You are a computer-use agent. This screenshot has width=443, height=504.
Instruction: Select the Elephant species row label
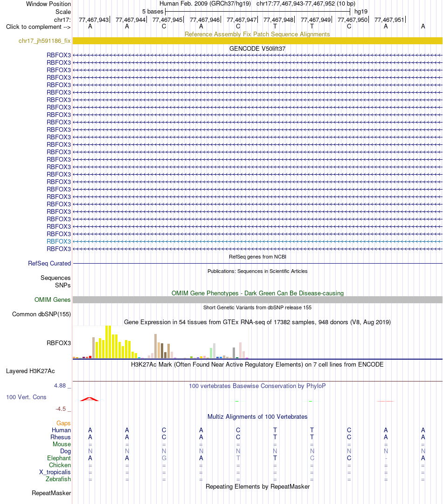point(59,458)
